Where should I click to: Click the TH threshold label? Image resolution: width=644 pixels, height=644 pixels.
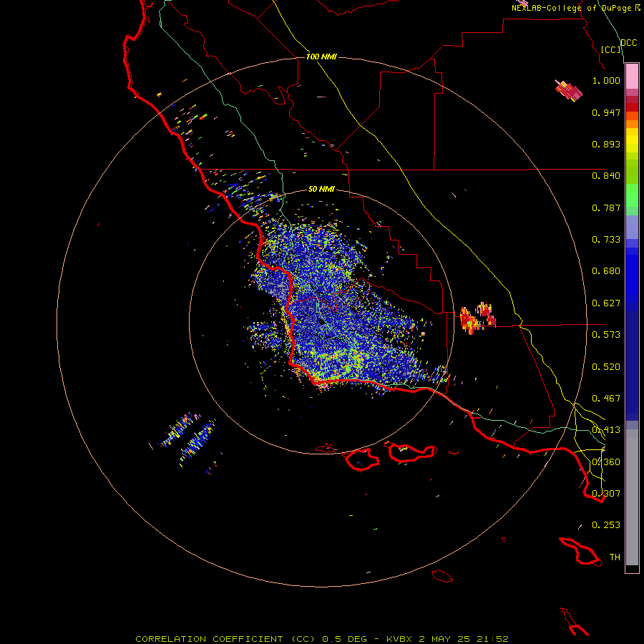click(615, 557)
